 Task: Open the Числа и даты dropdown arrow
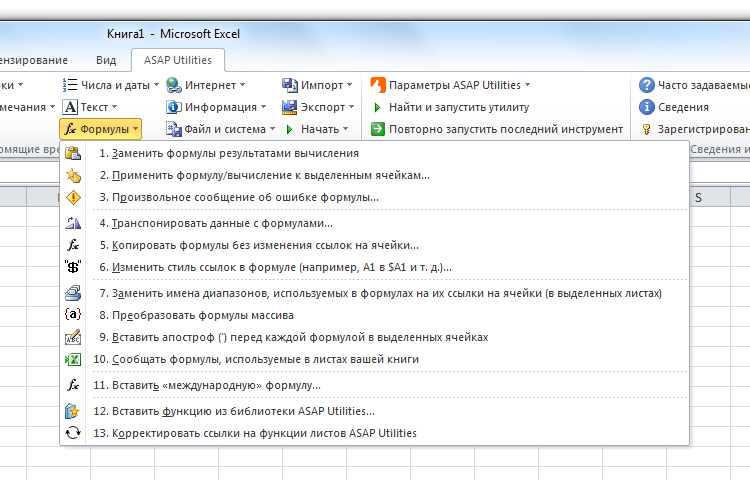click(x=156, y=85)
